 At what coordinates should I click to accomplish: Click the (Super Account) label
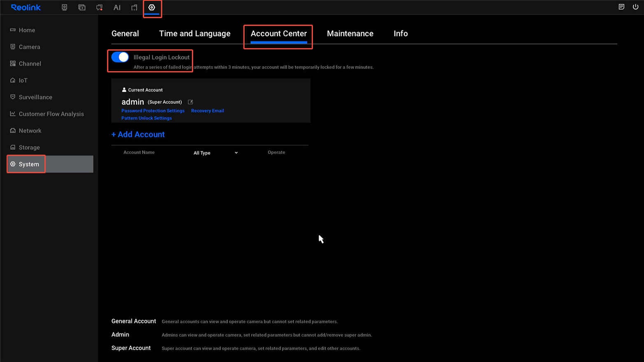point(165,102)
